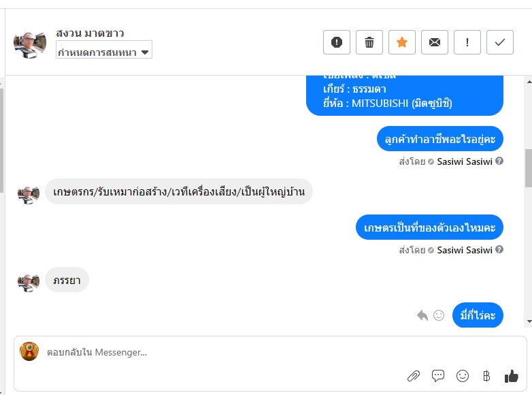This screenshot has width=532, height=395.
Task: Open saved replies speech bubble icon
Action: (438, 375)
